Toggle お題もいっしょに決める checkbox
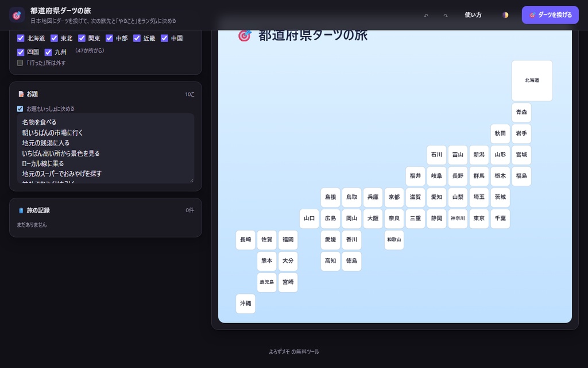The width and height of the screenshot is (588, 368). (x=20, y=109)
